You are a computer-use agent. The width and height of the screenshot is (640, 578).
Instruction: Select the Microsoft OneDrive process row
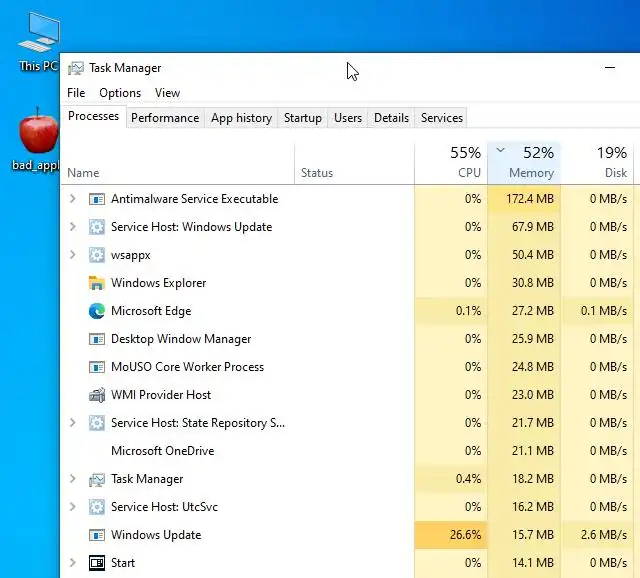(350, 451)
